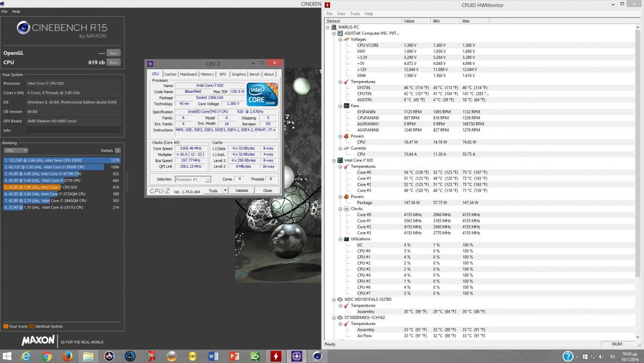Run the OpenGL benchmark in Cinebench
Viewport: 644px width, 363px height.
[113, 53]
